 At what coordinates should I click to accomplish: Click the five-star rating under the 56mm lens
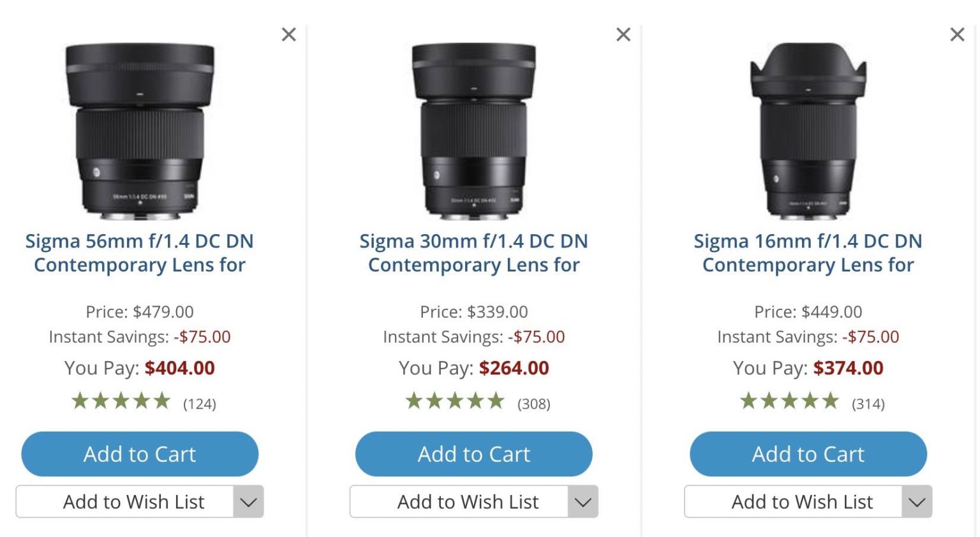[121, 401]
